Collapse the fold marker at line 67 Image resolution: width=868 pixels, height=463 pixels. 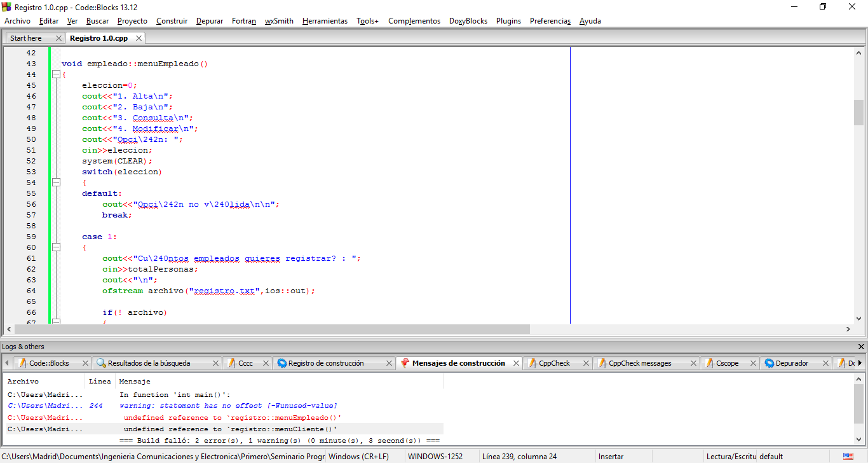pyautogui.click(x=56, y=322)
